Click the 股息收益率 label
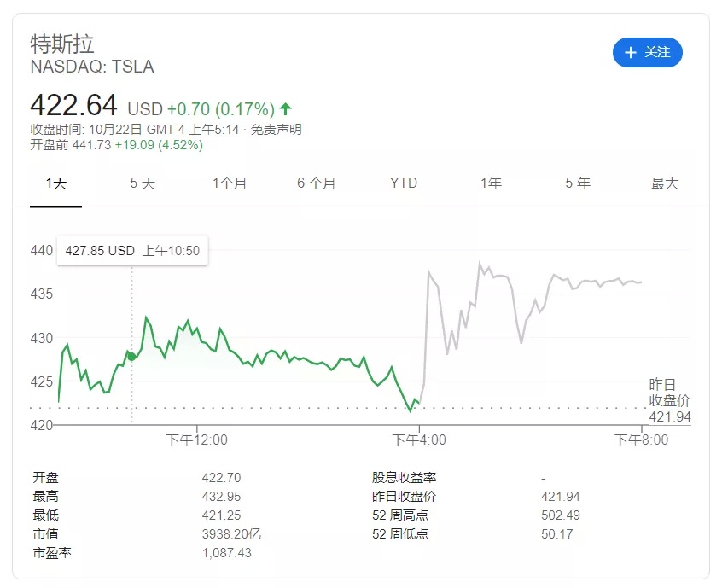 click(404, 478)
